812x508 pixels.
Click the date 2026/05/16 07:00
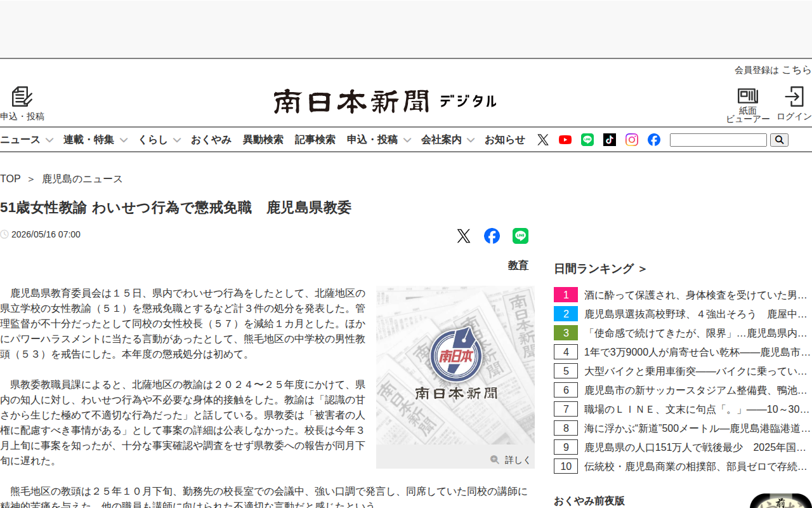pos(46,234)
